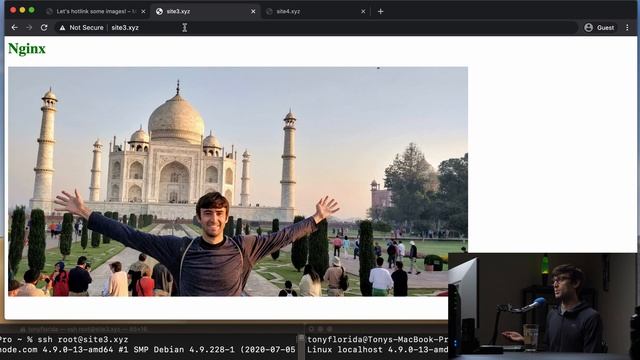Click the Linux localhost terminal line

pos(378,350)
